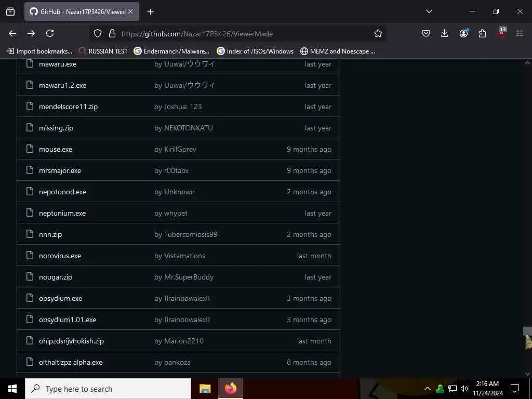This screenshot has width=532, height=399.
Task: Open the mouse.exe file
Action: click(56, 149)
